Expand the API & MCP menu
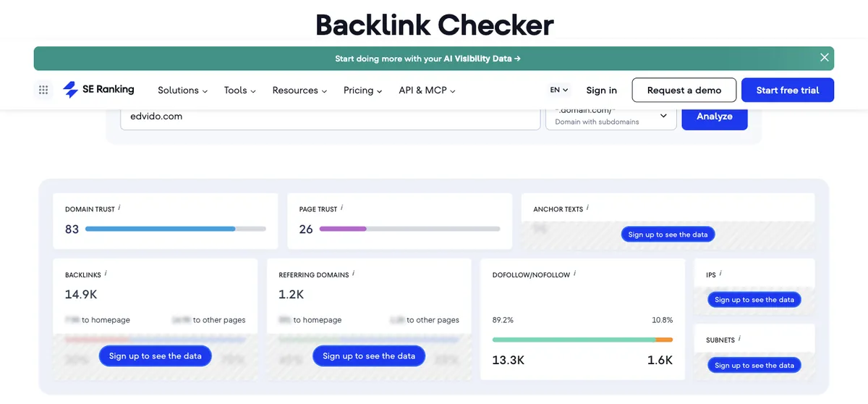 coord(427,91)
